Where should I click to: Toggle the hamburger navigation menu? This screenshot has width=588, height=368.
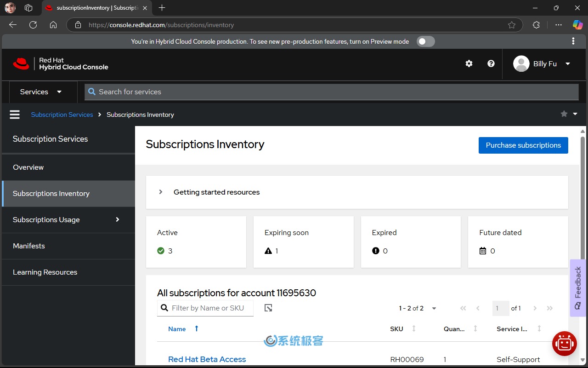15,115
